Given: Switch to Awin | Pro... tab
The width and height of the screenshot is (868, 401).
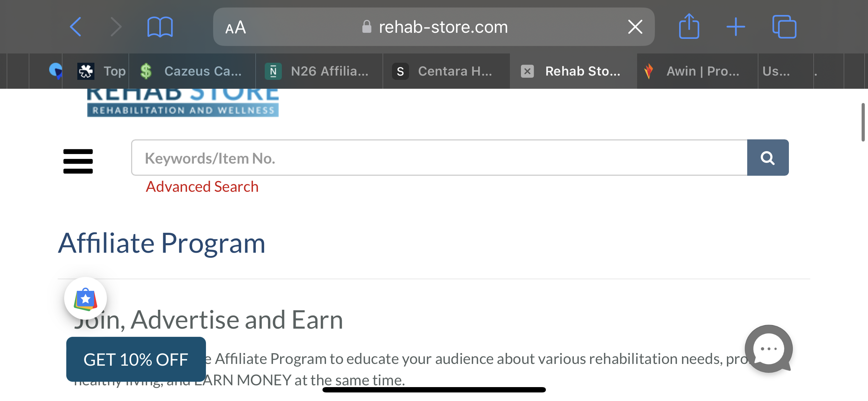Looking at the screenshot, I should [x=697, y=71].
